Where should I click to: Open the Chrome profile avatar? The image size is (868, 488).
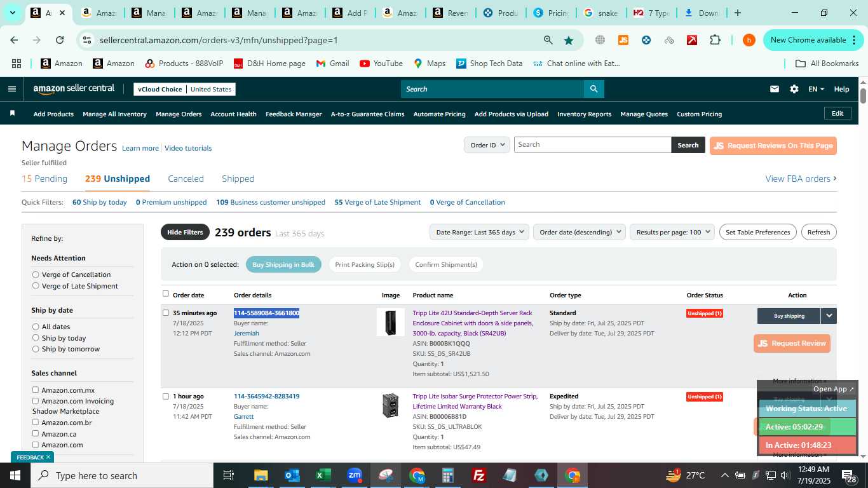click(749, 40)
